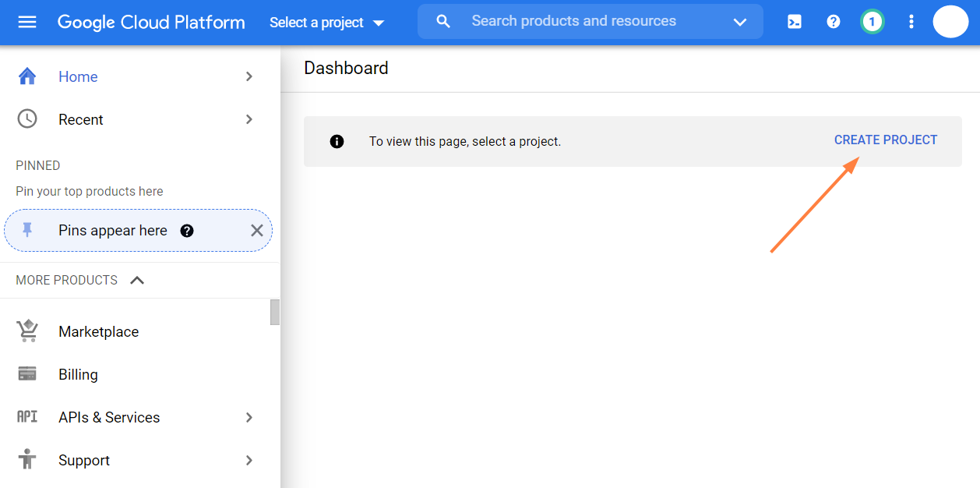Click the navigation menu hamburger icon
Viewport: 980px width, 488px height.
[x=26, y=21]
